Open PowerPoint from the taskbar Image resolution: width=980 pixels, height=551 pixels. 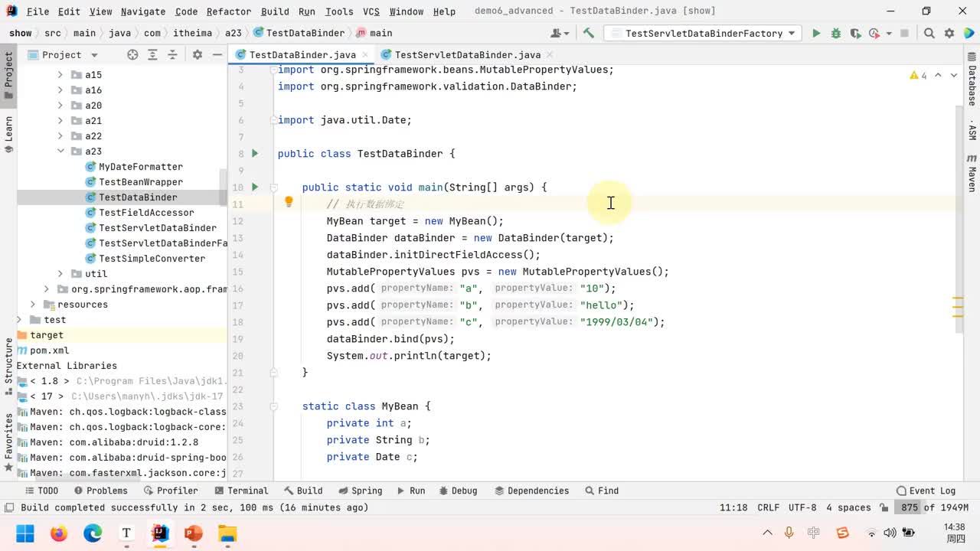point(194,533)
